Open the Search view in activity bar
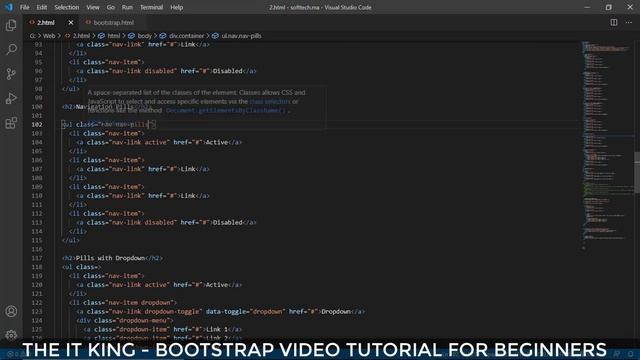 (x=11, y=50)
